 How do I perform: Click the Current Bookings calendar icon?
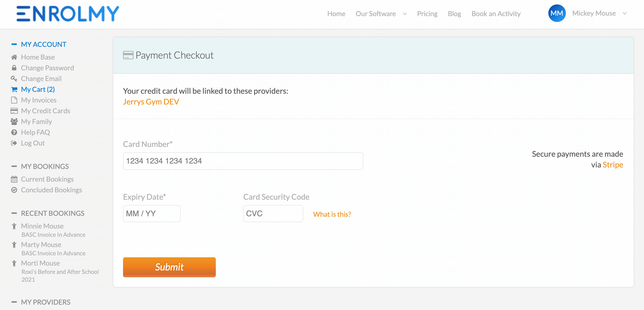tap(14, 179)
